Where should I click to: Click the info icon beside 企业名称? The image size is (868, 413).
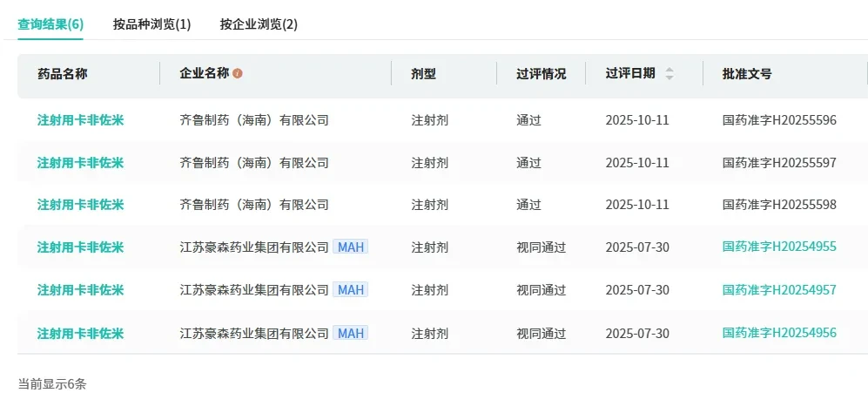[x=238, y=74]
